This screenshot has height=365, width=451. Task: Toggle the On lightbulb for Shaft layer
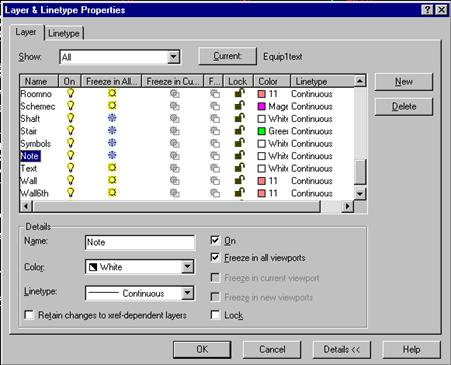point(70,119)
